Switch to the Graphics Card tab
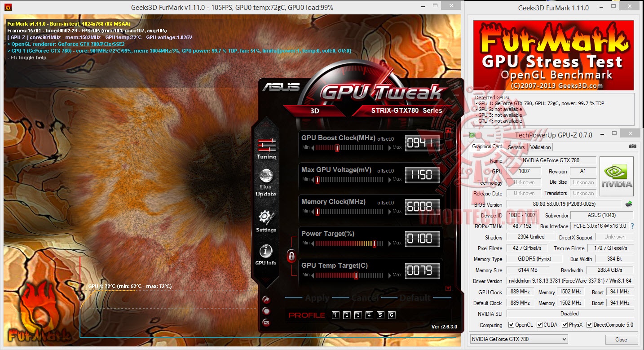The height and width of the screenshot is (350, 644). (x=487, y=146)
